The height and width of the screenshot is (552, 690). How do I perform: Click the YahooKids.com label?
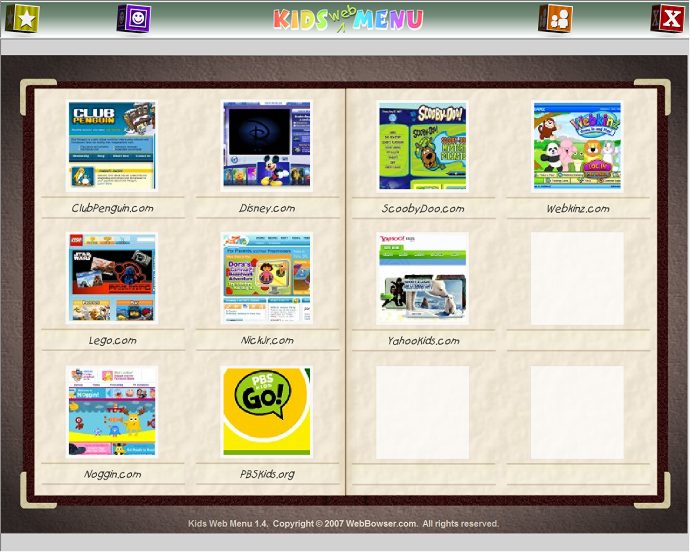423,340
